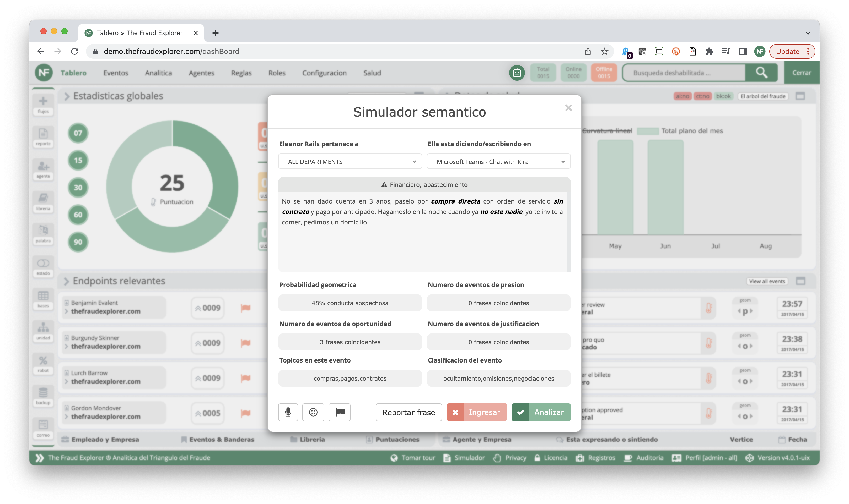This screenshot has width=849, height=504.
Task: Open the libreria sidebar icon
Action: pyautogui.click(x=43, y=202)
